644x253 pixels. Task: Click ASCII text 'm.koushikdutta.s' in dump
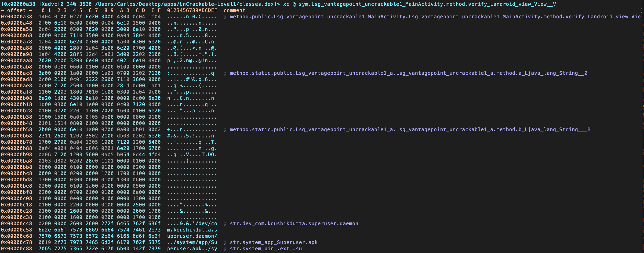click(192, 230)
